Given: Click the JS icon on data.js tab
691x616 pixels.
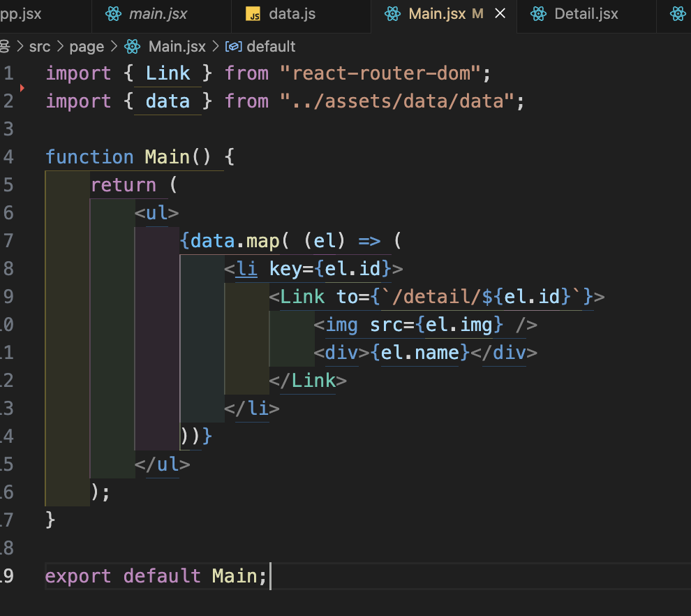Looking at the screenshot, I should tap(253, 14).
